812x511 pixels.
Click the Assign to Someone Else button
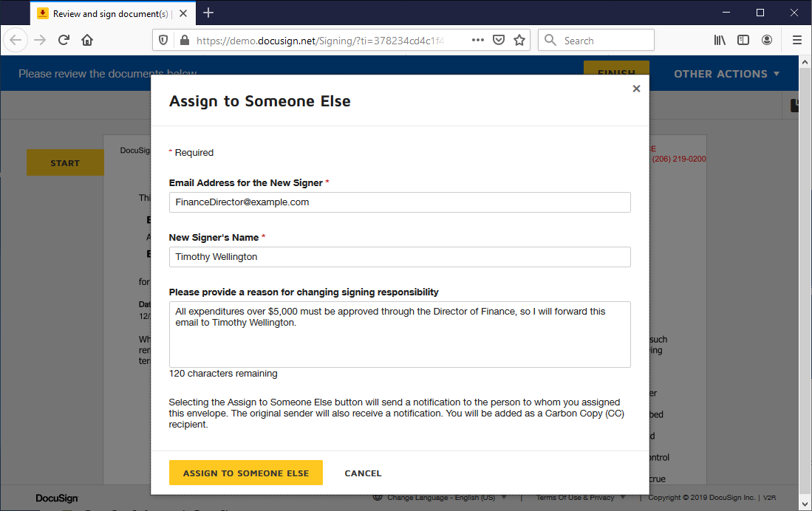(245, 473)
